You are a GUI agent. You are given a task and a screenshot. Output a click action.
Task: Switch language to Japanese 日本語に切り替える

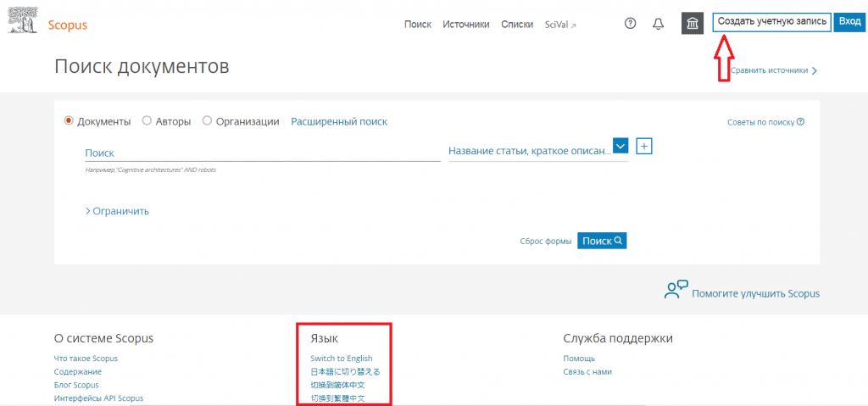pos(346,371)
